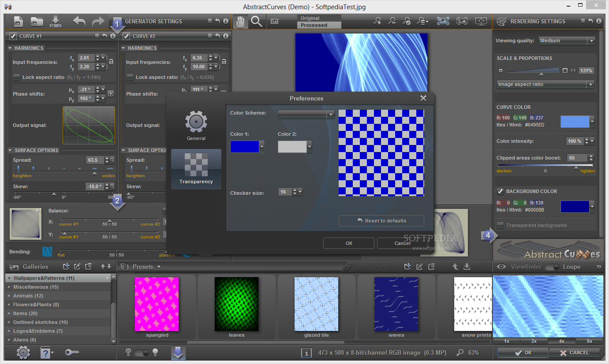Click the new image file icon
The width and height of the screenshot is (609, 364).
[x=19, y=21]
